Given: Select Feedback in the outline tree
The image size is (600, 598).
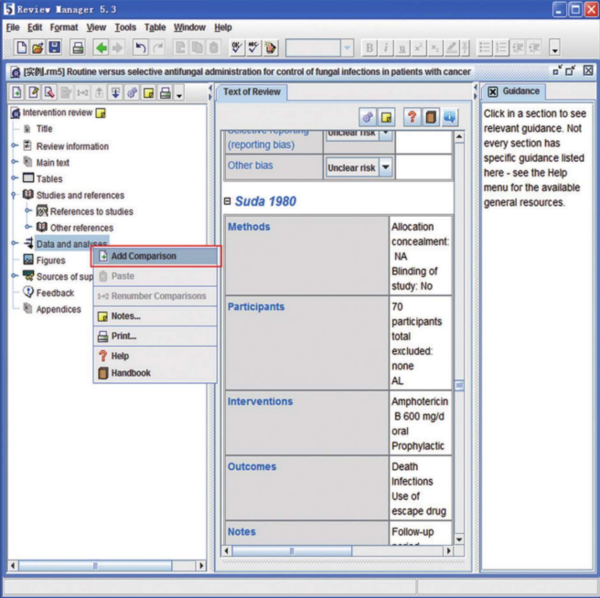Looking at the screenshot, I should [x=55, y=293].
